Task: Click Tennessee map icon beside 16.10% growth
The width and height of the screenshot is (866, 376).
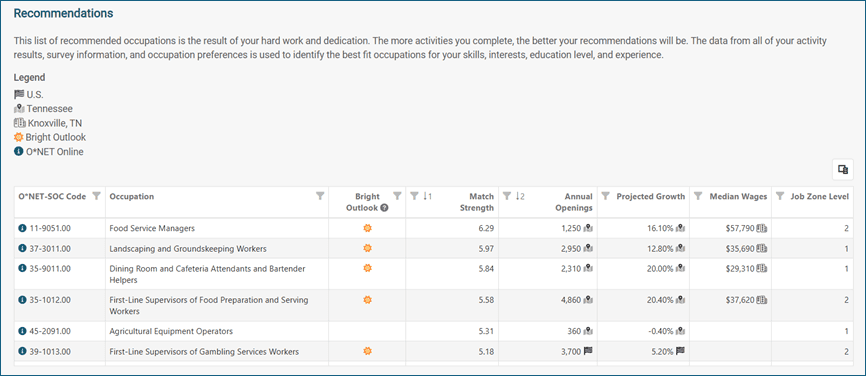Action: (680, 228)
